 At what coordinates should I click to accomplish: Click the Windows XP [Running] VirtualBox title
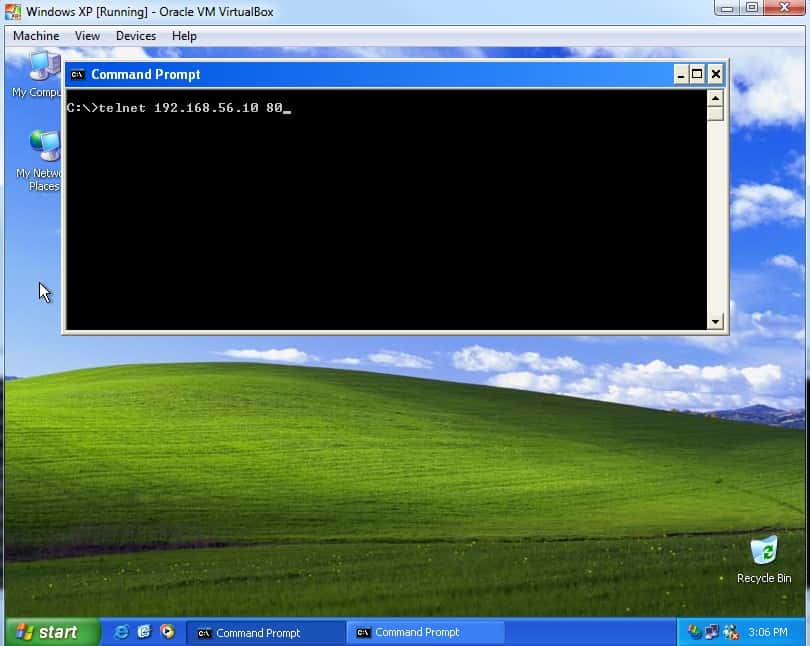[150, 11]
